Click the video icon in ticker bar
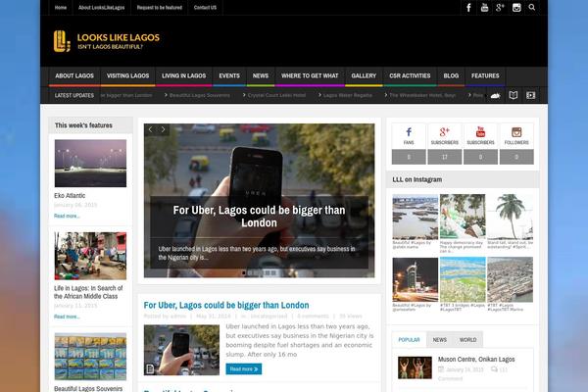 click(530, 95)
